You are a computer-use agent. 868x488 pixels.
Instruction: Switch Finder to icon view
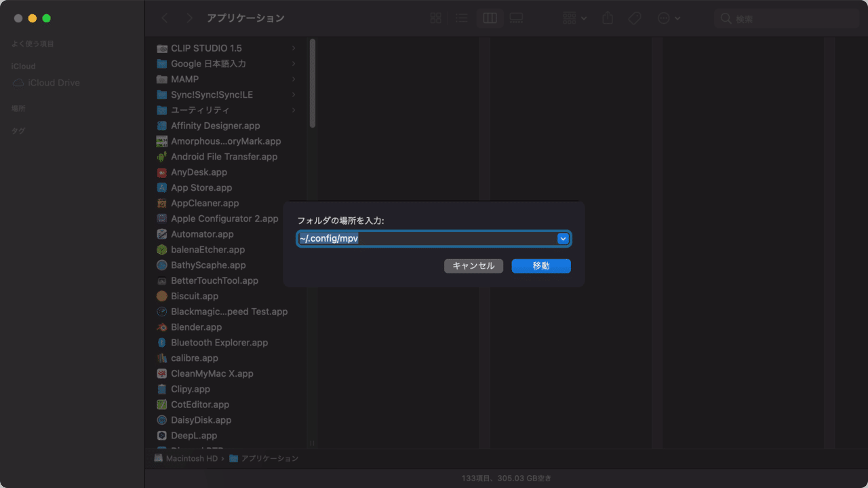pyautogui.click(x=435, y=18)
